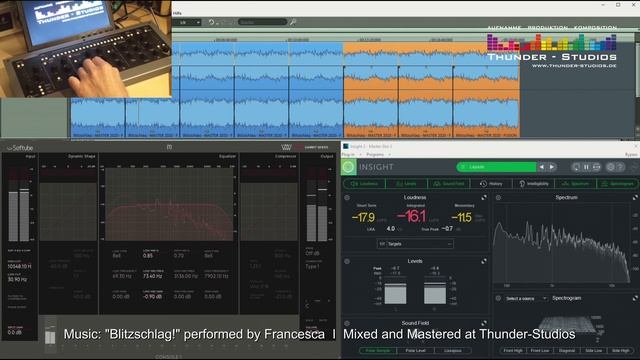
Task: Select Polar Level sound field mode
Action: tap(416, 351)
